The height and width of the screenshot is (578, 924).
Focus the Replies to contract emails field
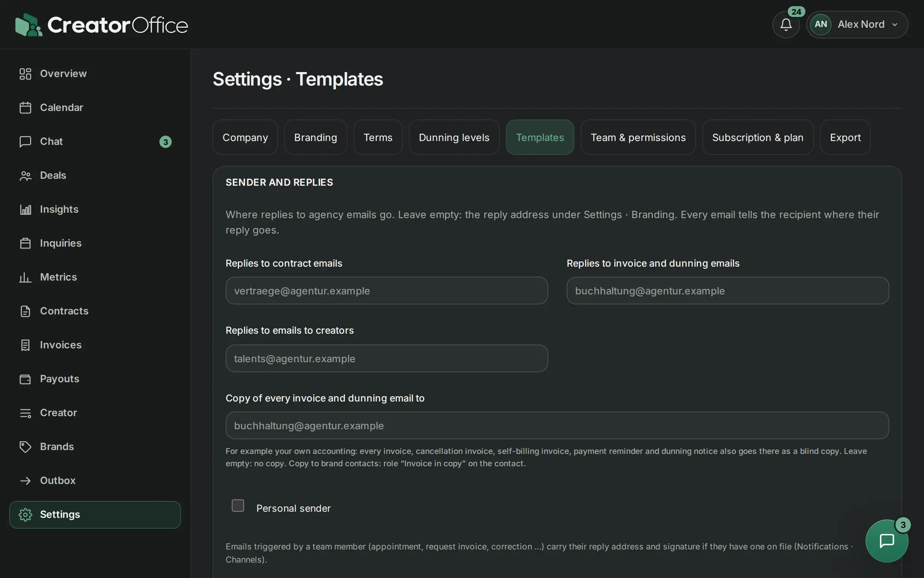[x=387, y=291]
